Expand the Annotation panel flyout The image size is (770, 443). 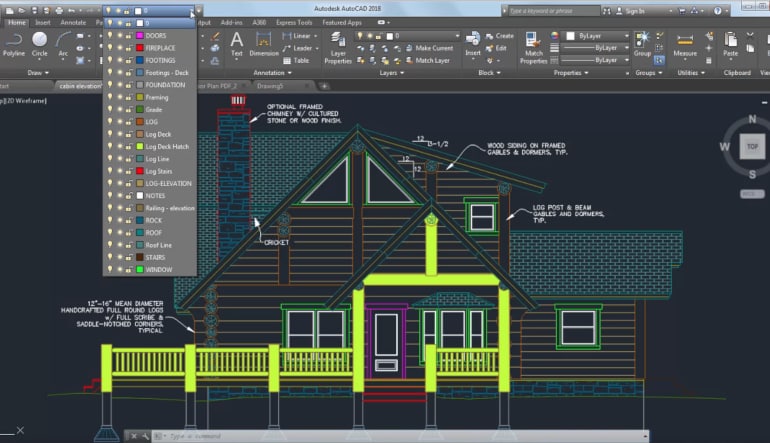tap(272, 73)
